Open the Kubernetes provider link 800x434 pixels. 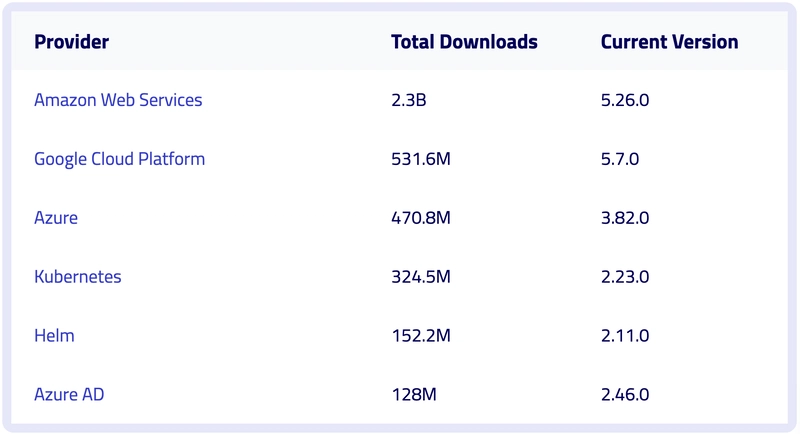[x=78, y=276]
